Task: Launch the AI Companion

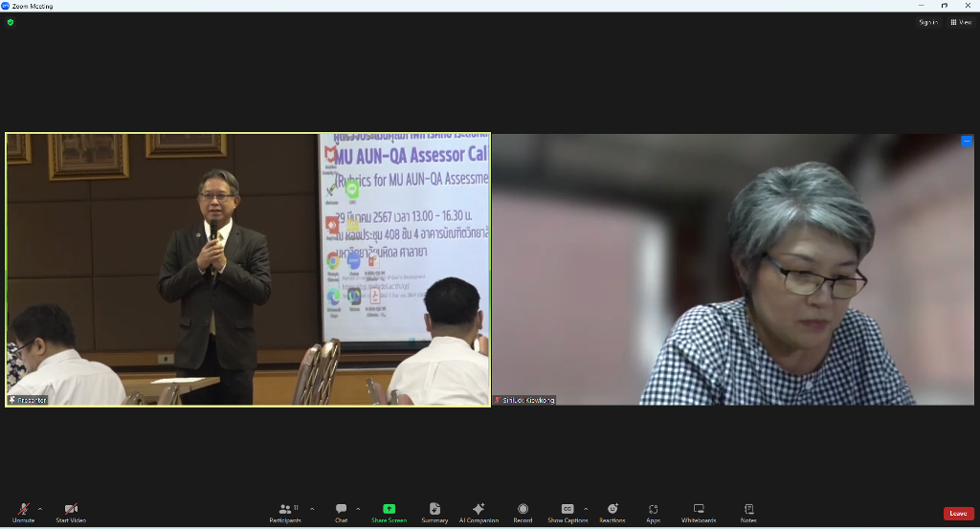Action: [x=479, y=512]
